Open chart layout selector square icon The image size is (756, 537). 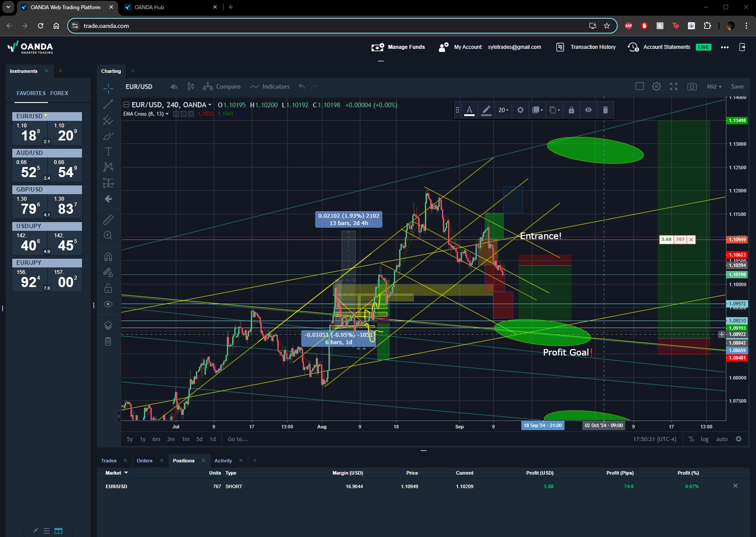640,86
